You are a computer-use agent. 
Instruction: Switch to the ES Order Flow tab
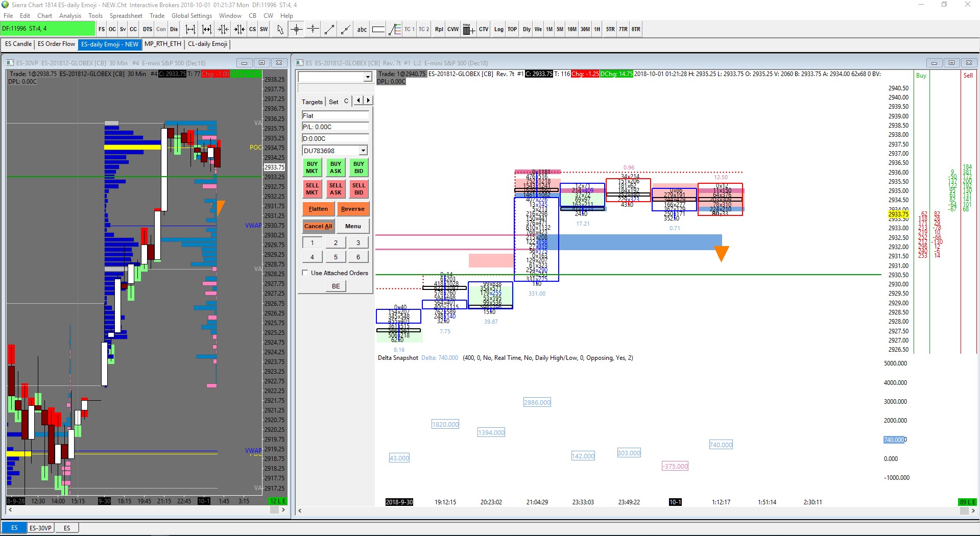click(x=57, y=44)
